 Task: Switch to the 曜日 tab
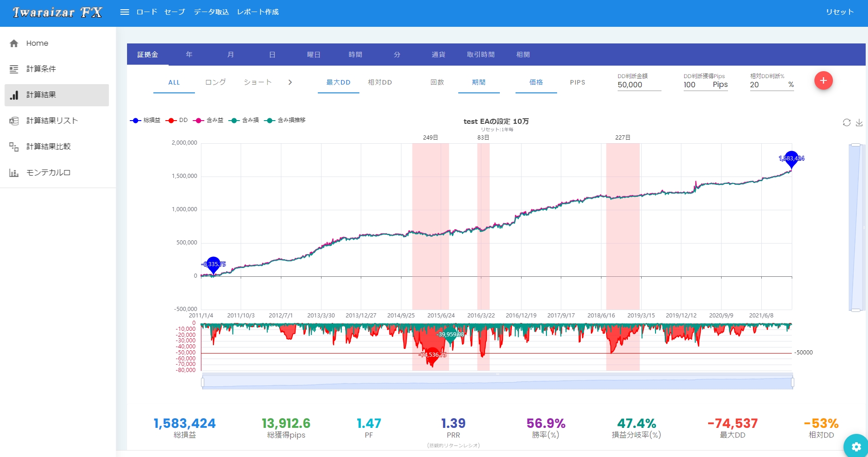pyautogui.click(x=314, y=55)
